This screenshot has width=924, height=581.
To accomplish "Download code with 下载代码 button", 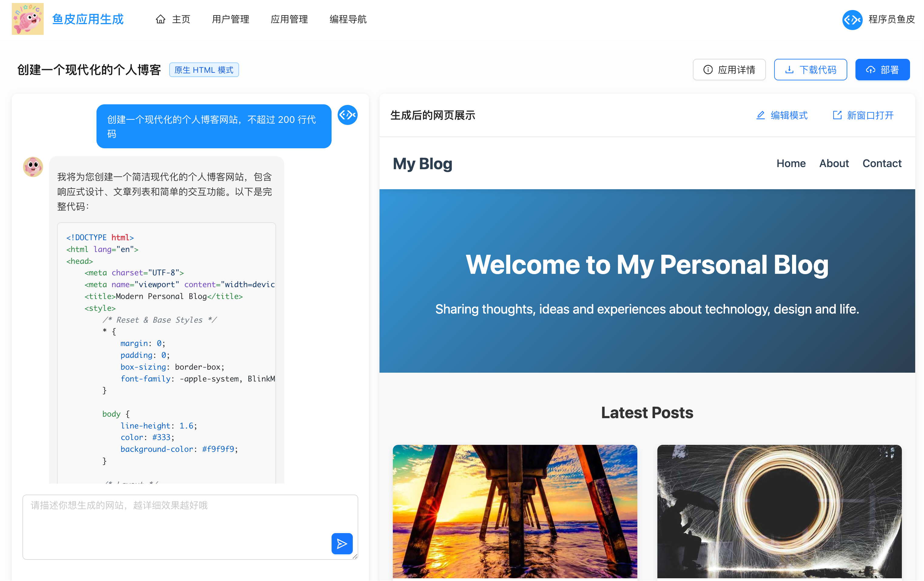I will tap(810, 70).
